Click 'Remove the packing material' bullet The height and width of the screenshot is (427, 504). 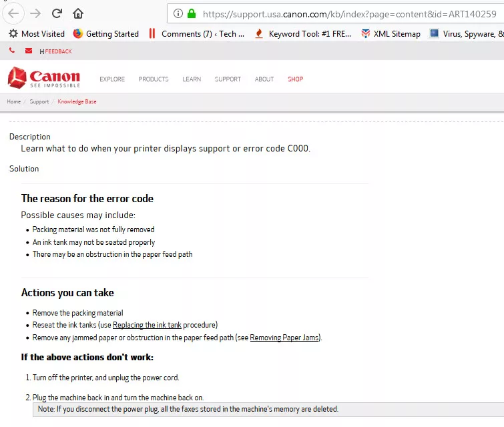tap(78, 313)
